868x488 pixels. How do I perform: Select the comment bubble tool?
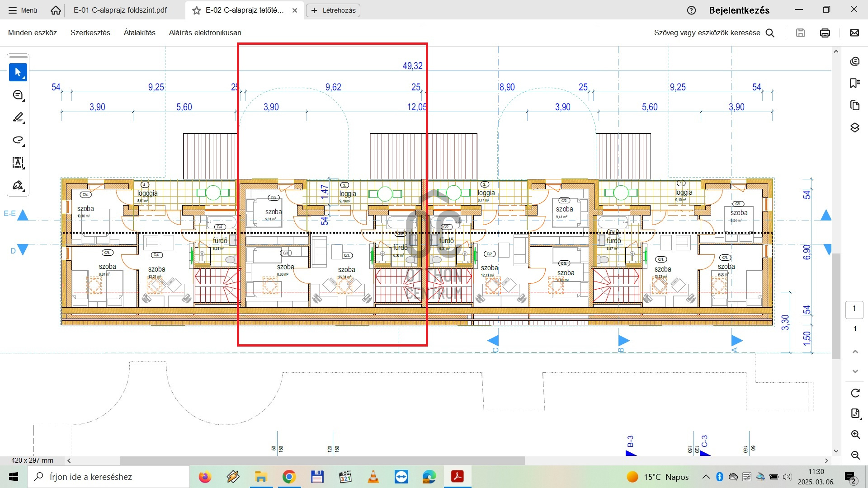[18, 95]
